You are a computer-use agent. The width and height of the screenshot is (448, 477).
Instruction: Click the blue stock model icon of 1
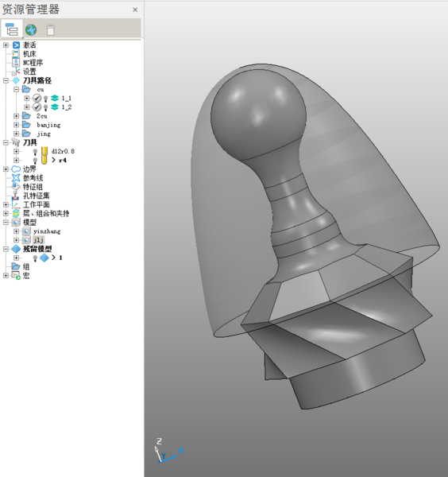44,258
